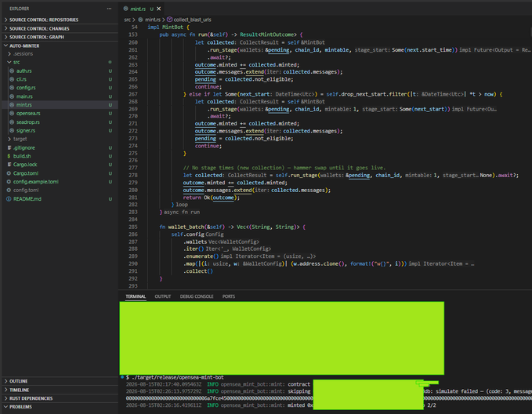Click the src breadcrumb segment
532x414 pixels.
(127, 20)
